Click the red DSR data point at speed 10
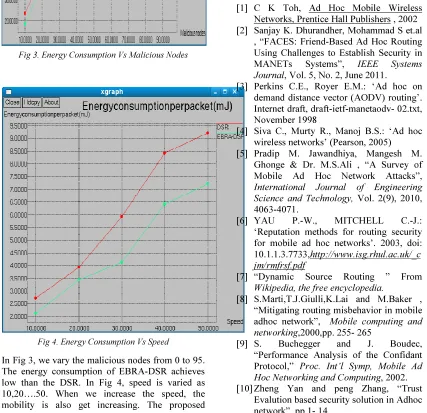This screenshot has height=413, width=427. (x=36, y=298)
